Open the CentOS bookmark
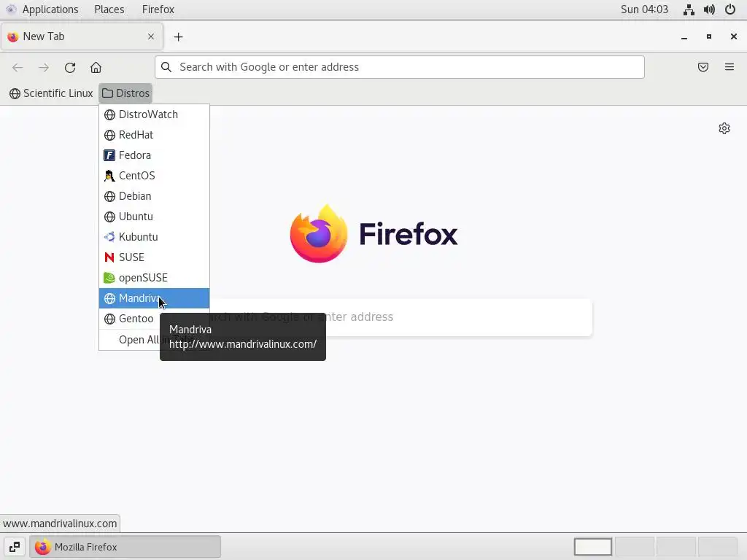Viewport: 747px width, 560px height. coord(154,176)
